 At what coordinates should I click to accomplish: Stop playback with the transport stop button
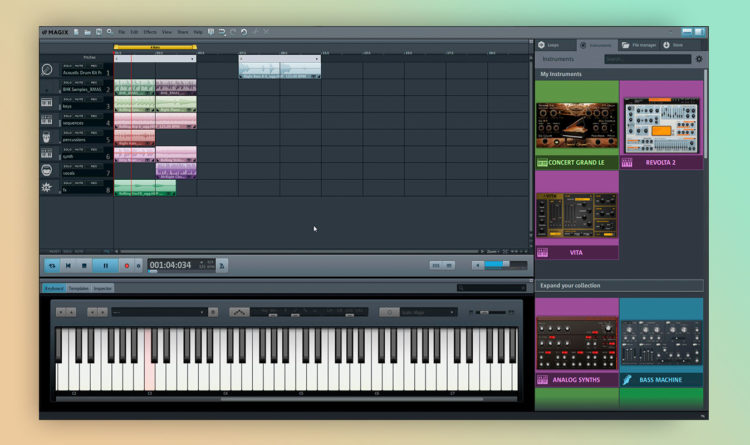pyautogui.click(x=84, y=266)
